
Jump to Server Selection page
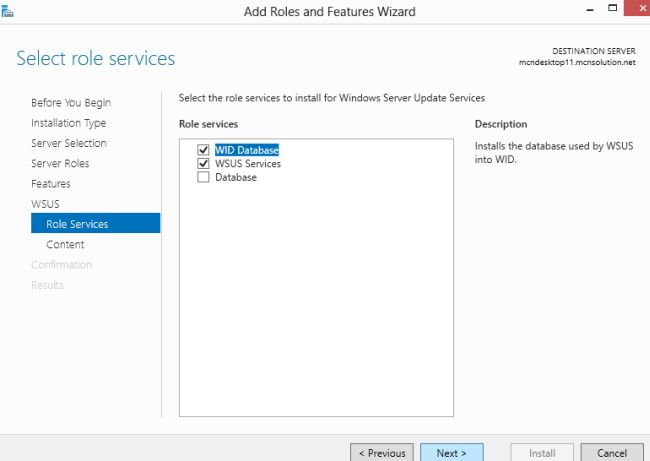point(69,143)
